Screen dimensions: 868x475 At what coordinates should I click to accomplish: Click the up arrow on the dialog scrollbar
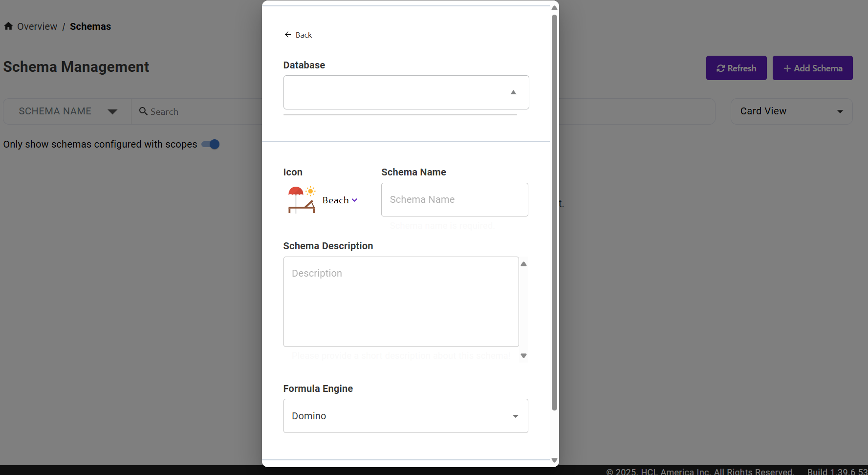(x=554, y=8)
